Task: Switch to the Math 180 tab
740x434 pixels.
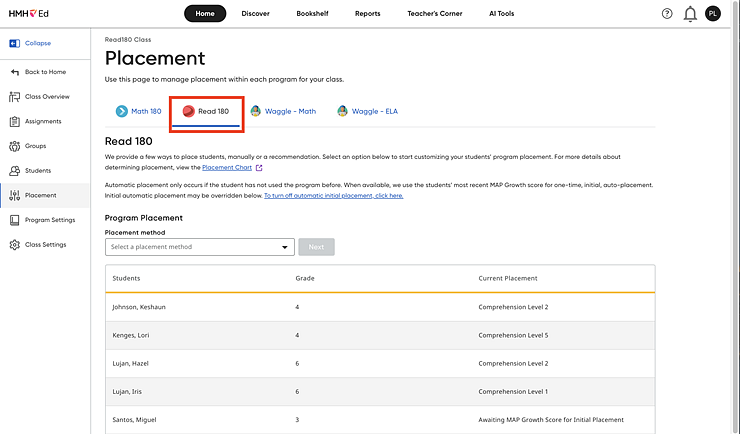Action: (139, 111)
